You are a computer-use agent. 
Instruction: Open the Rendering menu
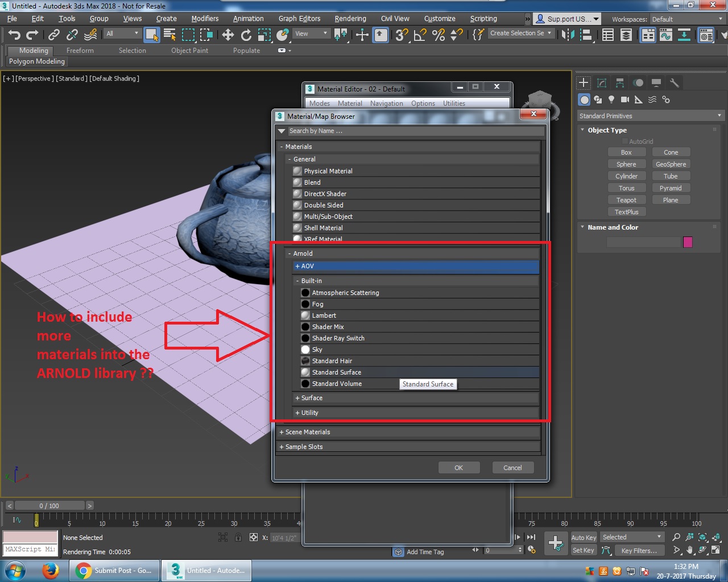click(350, 18)
